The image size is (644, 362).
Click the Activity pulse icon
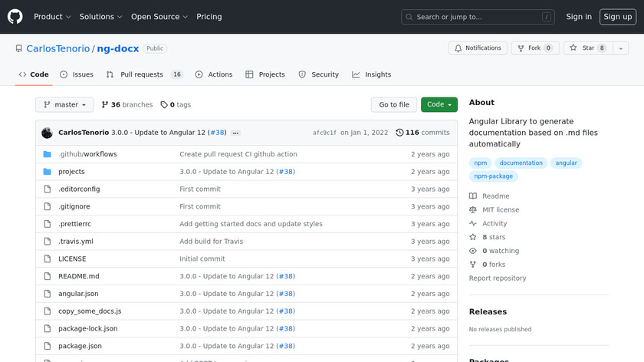473,224
